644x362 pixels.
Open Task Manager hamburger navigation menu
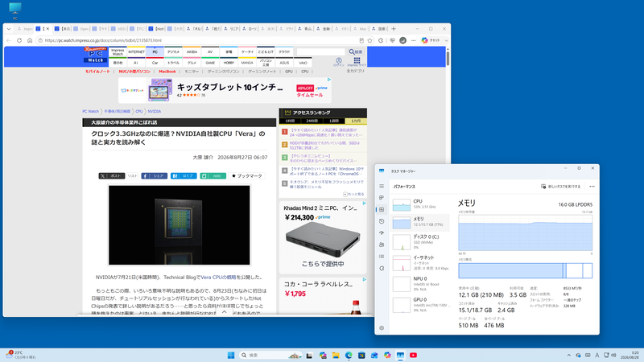(382, 187)
